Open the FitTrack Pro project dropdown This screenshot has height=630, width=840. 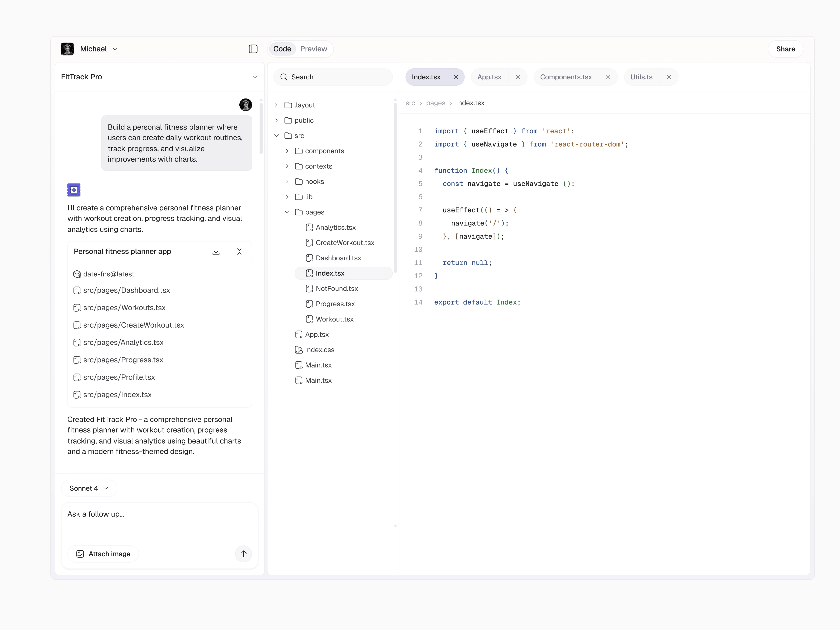[255, 77]
